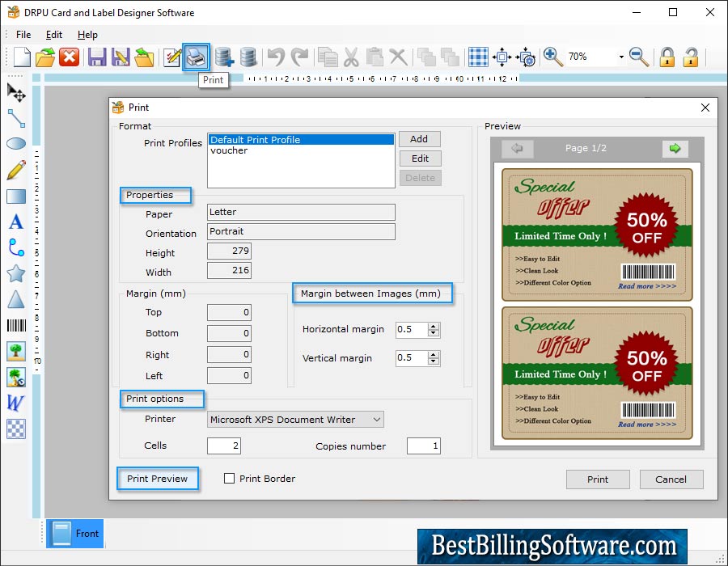Open the Edit menu
728x566 pixels.
tap(54, 35)
